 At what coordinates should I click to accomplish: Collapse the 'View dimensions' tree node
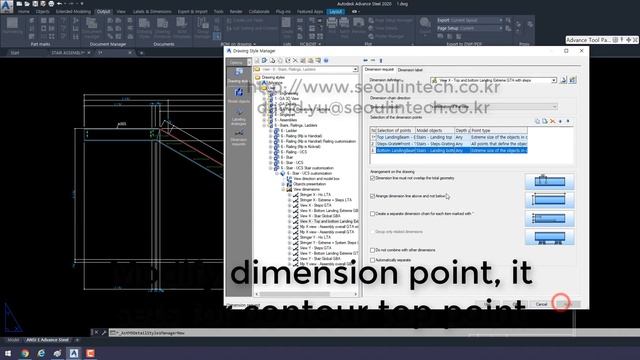pyautogui.click(x=283, y=189)
